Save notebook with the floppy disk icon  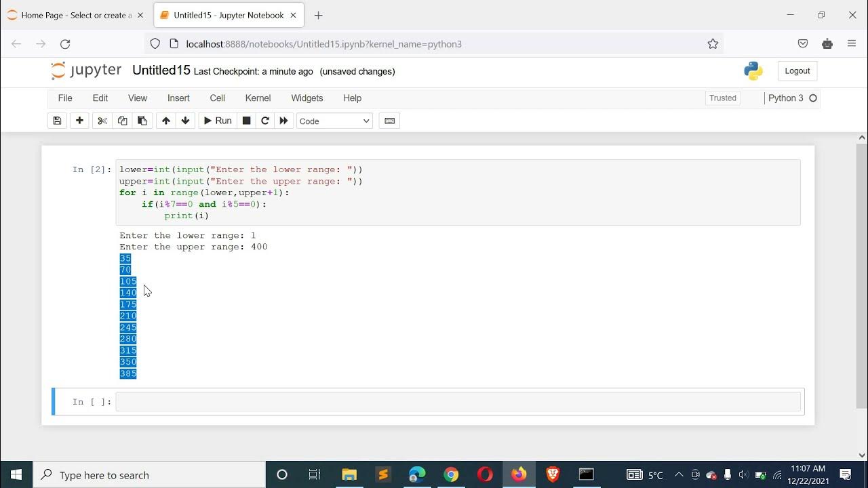57,121
